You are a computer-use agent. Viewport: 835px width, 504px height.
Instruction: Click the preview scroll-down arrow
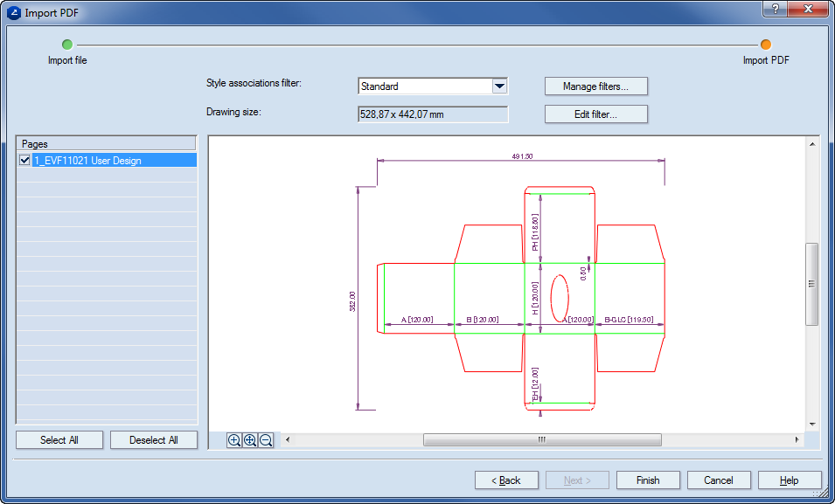[812, 425]
